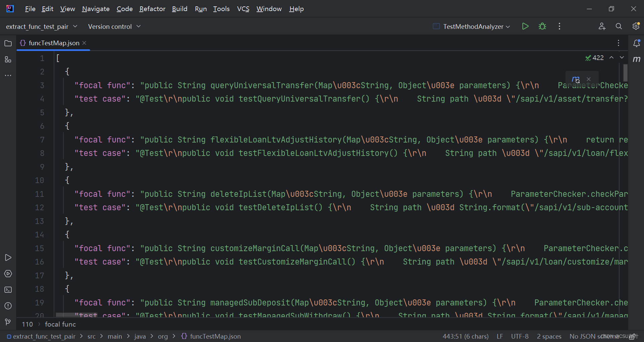Show more tool windows via ellipsis icon
The width and height of the screenshot is (644, 342).
(8, 76)
